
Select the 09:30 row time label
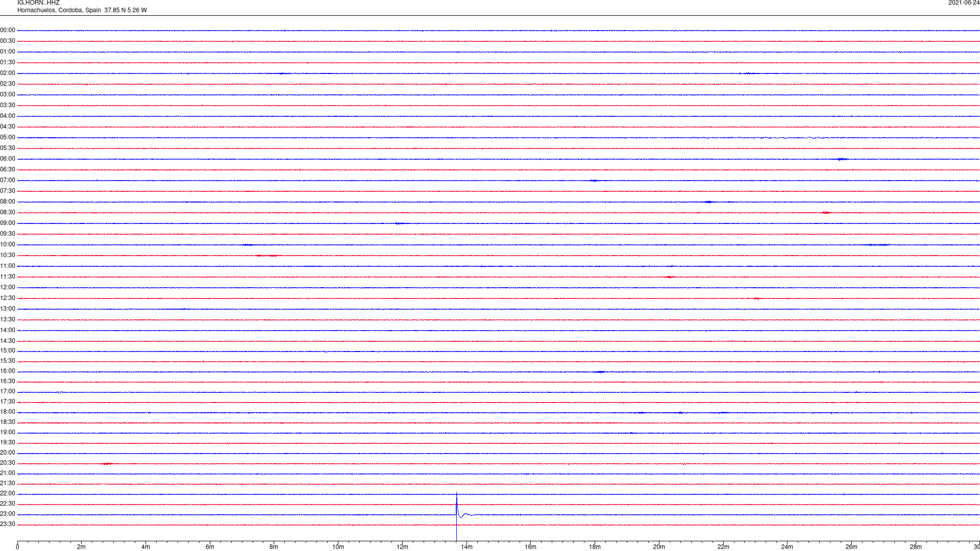(8, 234)
